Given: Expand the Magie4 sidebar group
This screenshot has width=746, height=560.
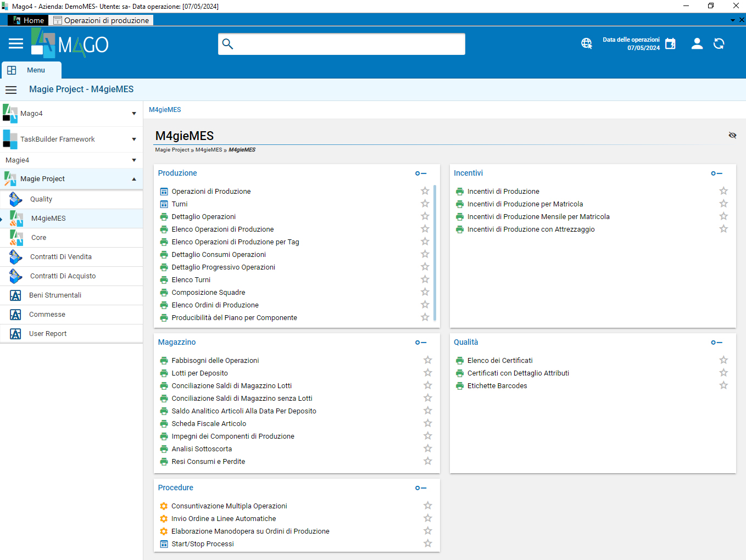Looking at the screenshot, I should 134,160.
